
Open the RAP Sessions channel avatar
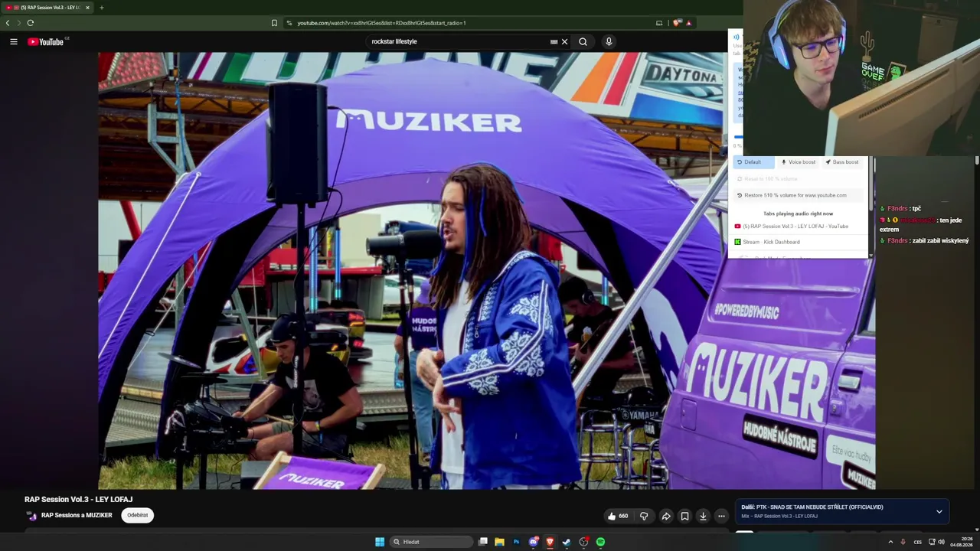pyautogui.click(x=31, y=515)
